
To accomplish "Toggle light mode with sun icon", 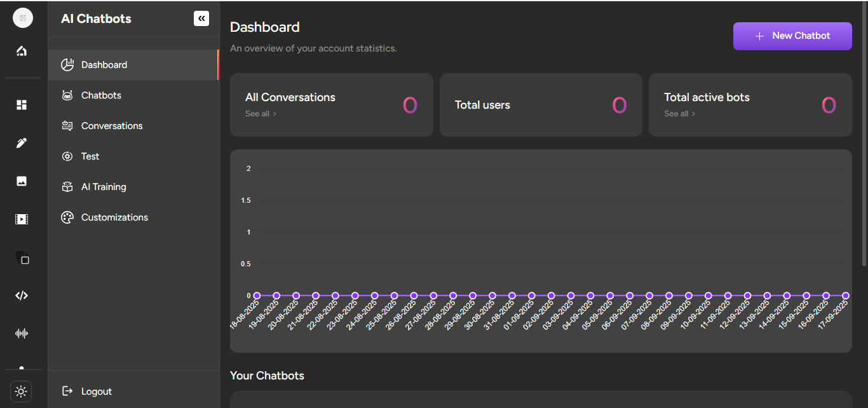I will click(21, 391).
